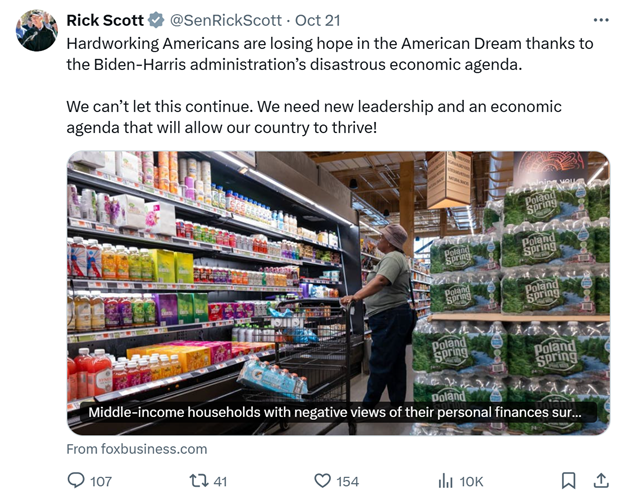The width and height of the screenshot is (624, 490).
Task: Click the 10K views count
Action: pyautogui.click(x=471, y=481)
